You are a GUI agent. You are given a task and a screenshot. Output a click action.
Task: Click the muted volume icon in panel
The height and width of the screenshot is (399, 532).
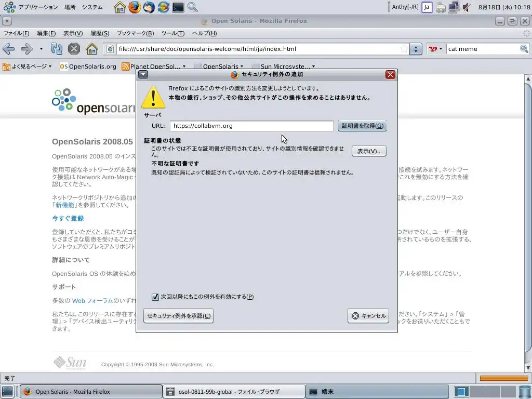point(467,7)
